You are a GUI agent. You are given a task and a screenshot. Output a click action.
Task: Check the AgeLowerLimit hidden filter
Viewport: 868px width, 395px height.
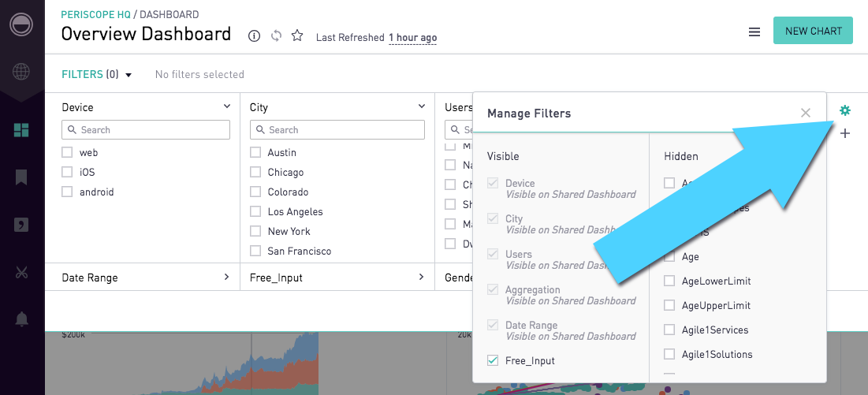pos(669,281)
